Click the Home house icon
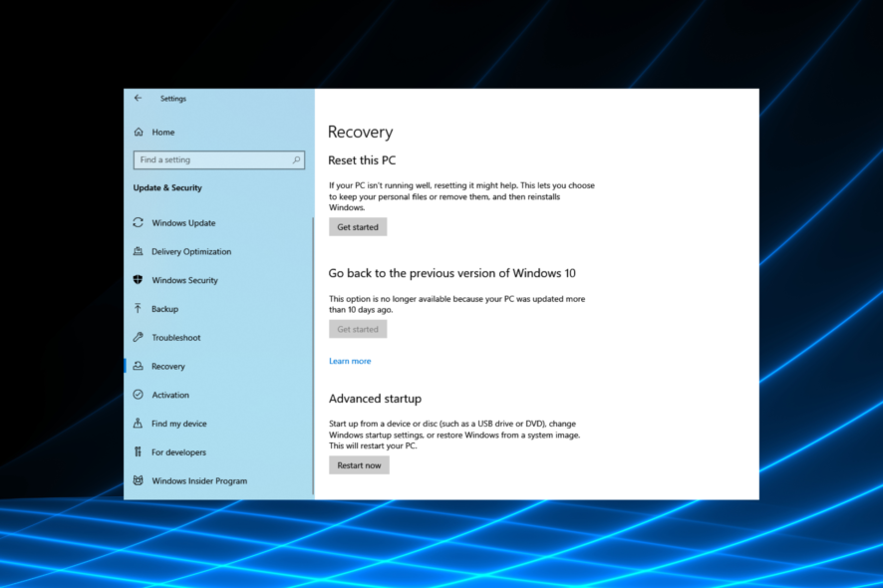This screenshot has height=588, width=883. (x=139, y=132)
